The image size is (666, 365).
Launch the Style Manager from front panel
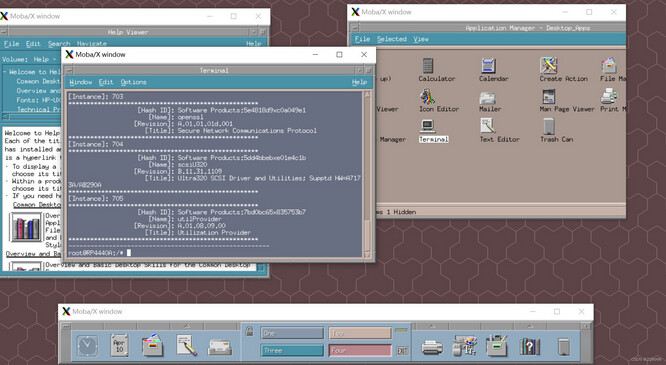(465, 346)
